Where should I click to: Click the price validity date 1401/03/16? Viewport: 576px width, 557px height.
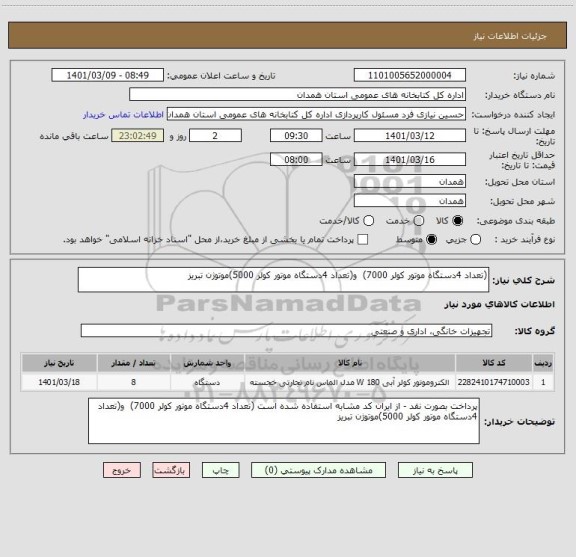pyautogui.click(x=410, y=159)
